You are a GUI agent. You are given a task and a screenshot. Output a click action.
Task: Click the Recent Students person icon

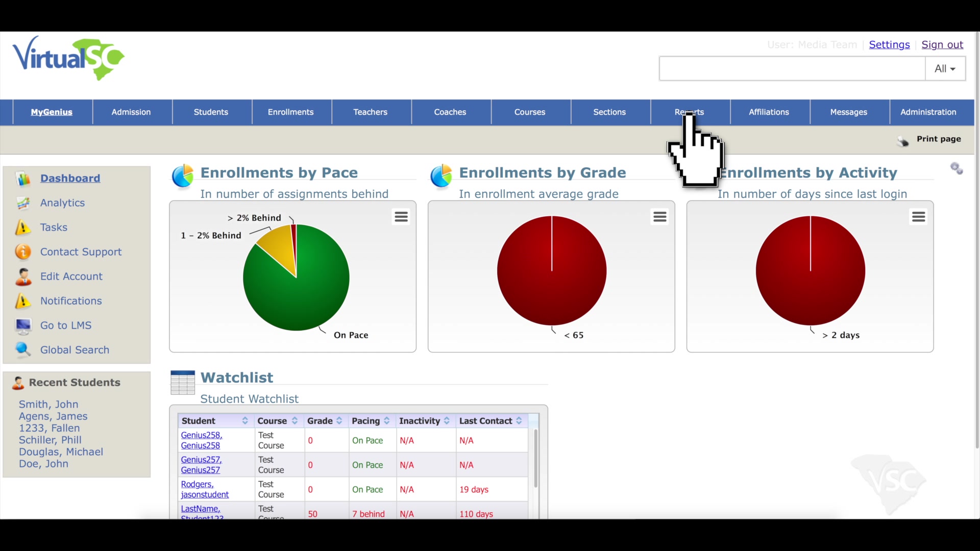point(18,383)
